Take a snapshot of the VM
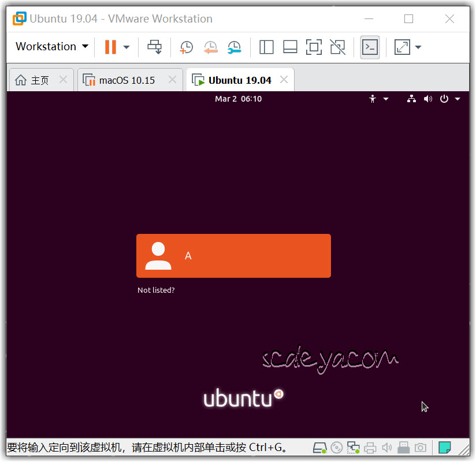The image size is (476, 462). click(x=186, y=47)
